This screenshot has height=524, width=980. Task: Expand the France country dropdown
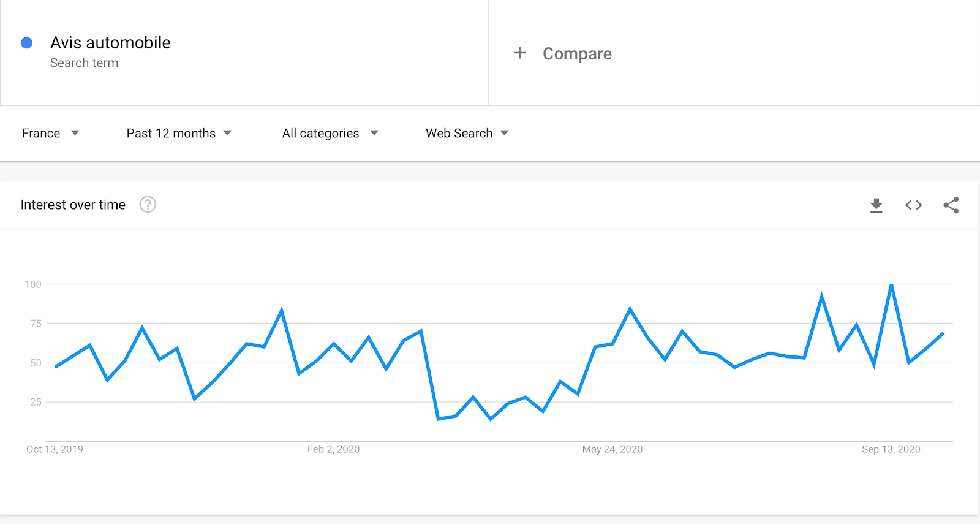tap(51, 133)
